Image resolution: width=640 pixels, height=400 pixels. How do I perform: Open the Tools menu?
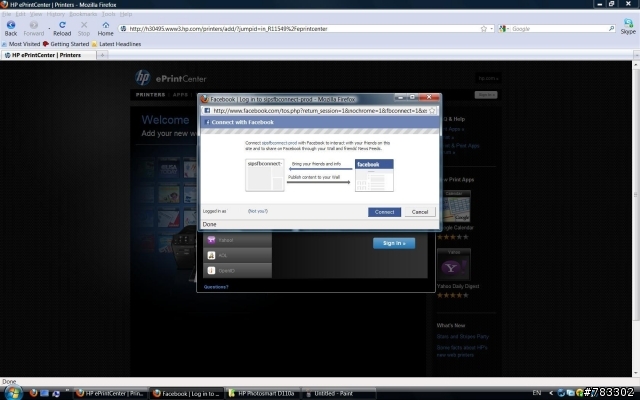[x=109, y=14]
